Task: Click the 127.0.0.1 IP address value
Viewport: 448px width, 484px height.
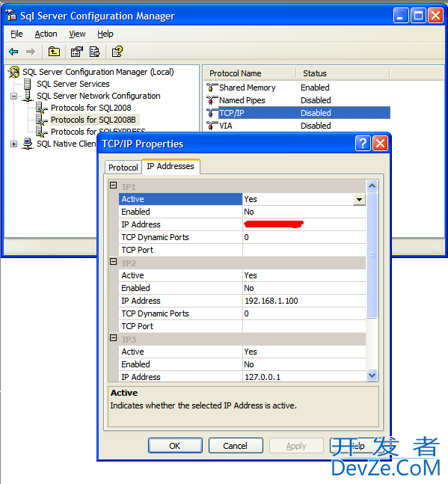Action: coord(304,377)
